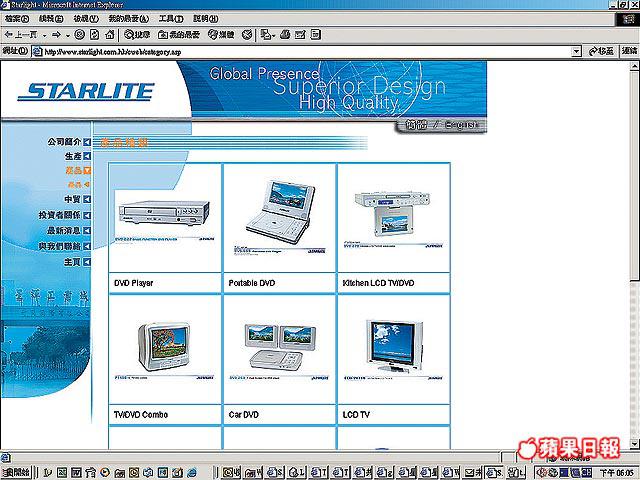Click the Print toolbar icon
This screenshot has height=480, width=640.
[x=285, y=35]
